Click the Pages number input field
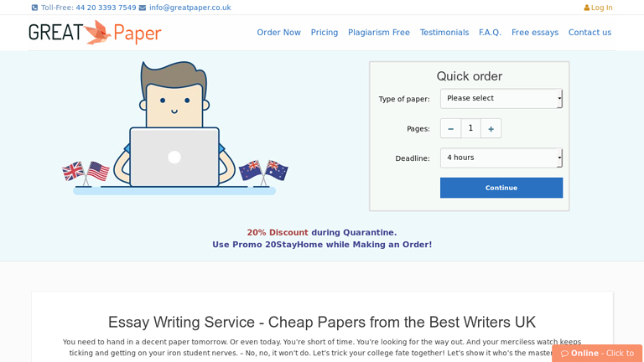This screenshot has height=362, width=644. [470, 128]
